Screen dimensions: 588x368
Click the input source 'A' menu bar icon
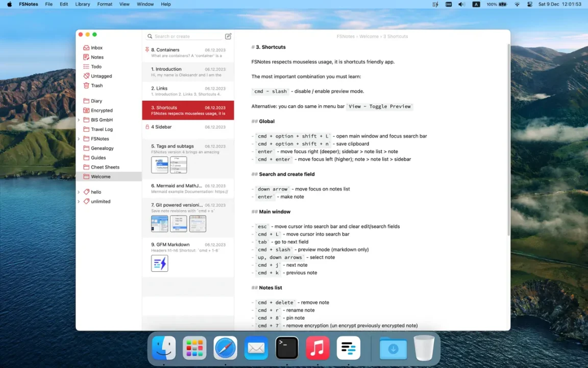pos(476,4)
